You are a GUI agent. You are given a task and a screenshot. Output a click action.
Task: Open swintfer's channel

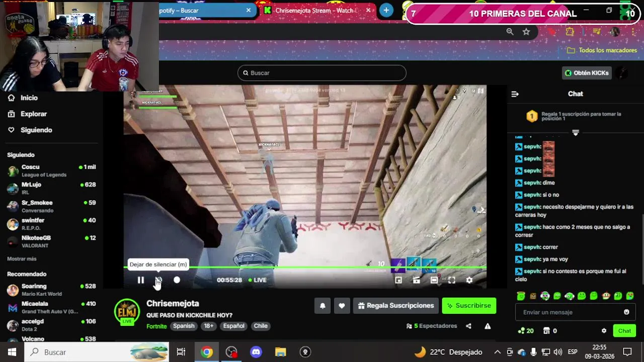tap(51, 224)
